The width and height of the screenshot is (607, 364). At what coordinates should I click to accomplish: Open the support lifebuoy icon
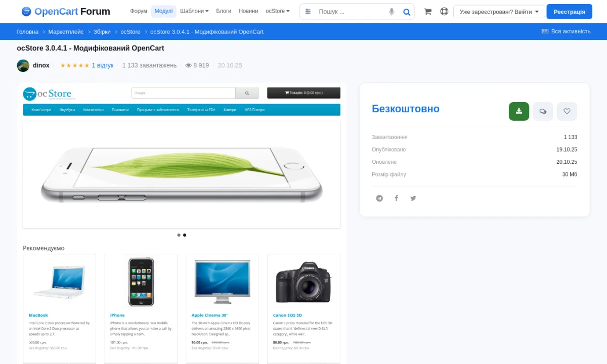tap(444, 12)
